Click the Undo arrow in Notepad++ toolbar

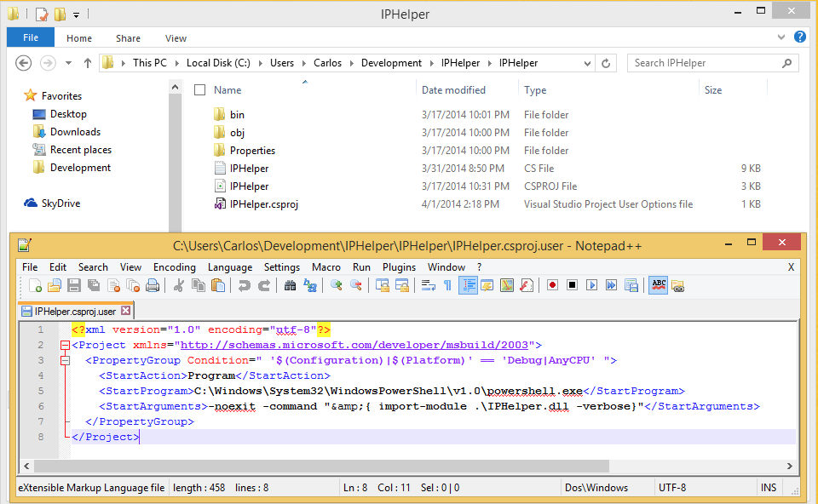244,285
